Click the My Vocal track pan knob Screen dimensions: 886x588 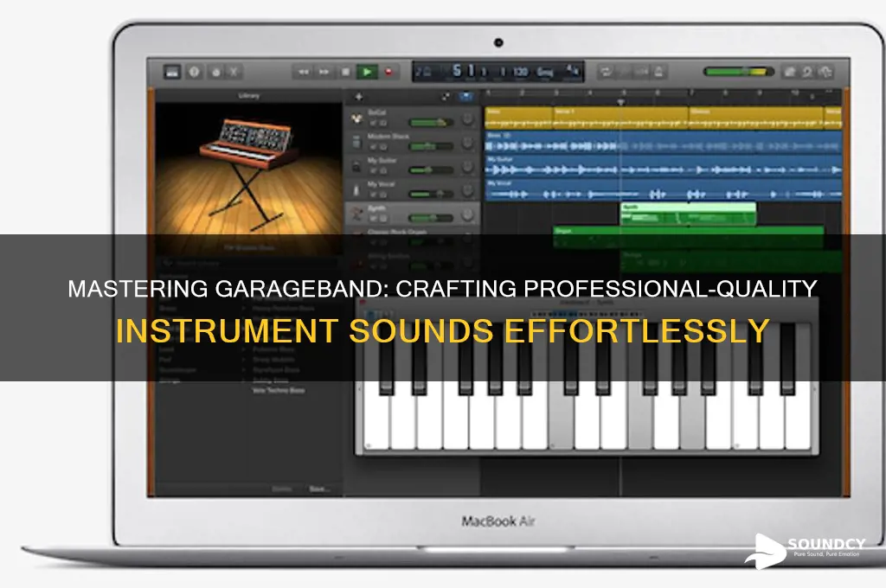[x=467, y=191]
